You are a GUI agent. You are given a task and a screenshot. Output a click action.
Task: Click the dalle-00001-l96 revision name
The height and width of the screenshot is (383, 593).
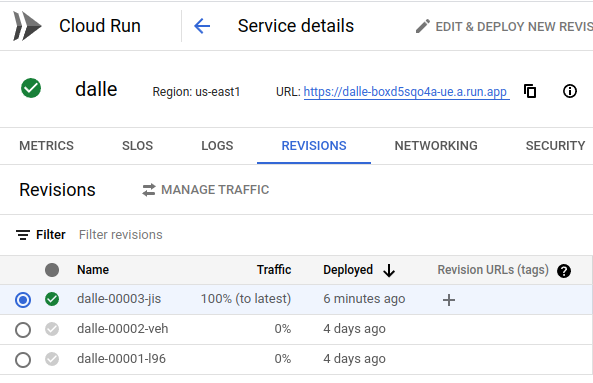(x=121, y=358)
